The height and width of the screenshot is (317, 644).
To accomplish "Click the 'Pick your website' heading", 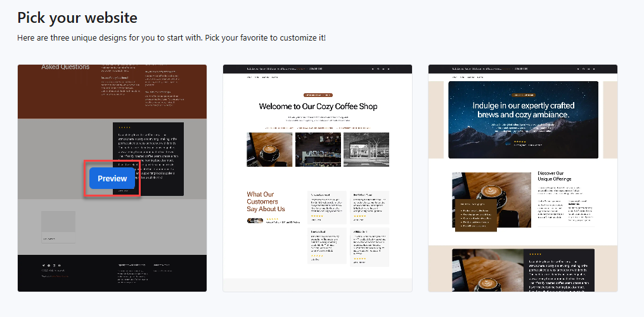I will (x=77, y=18).
